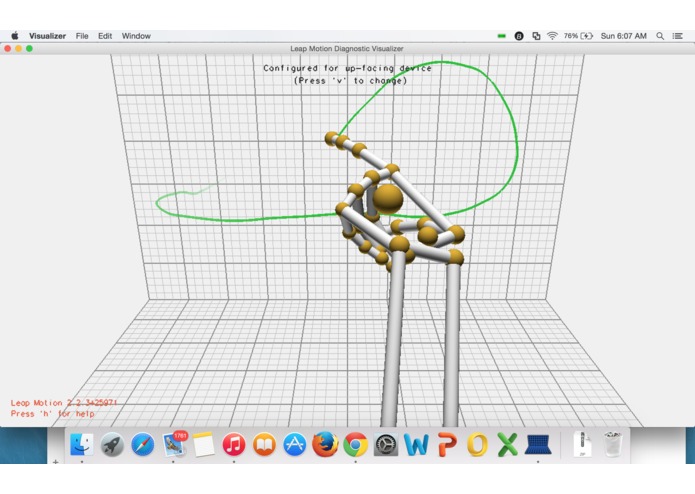The height and width of the screenshot is (494, 695).
Task: Open Mail icon with 1761 badge
Action: (x=174, y=444)
